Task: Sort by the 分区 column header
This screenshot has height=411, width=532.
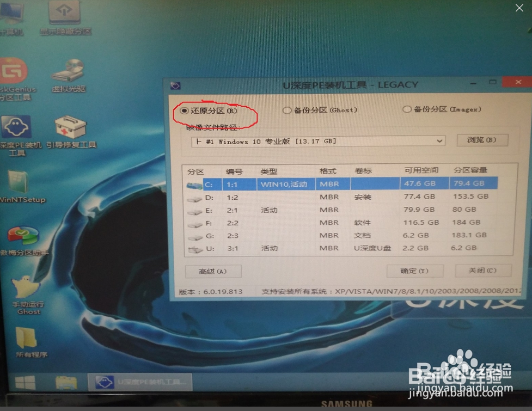Action: [196, 171]
